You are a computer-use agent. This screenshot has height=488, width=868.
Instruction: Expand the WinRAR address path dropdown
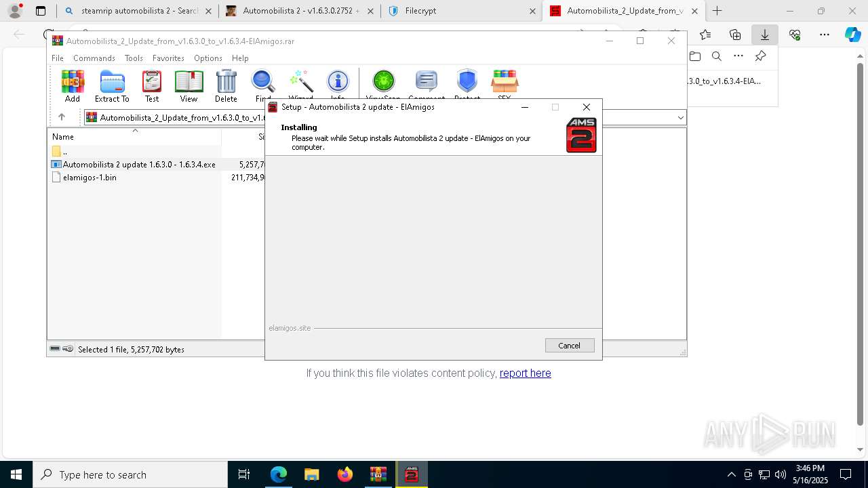680,117
